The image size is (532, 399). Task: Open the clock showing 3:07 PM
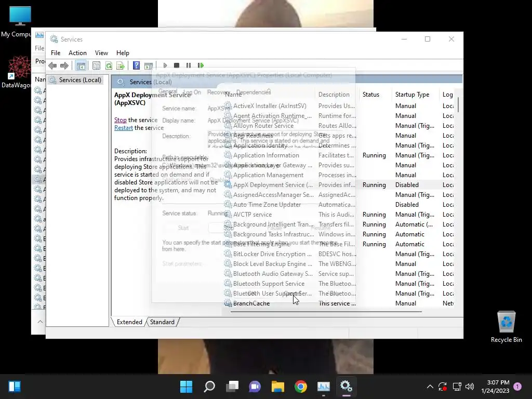point(495,387)
